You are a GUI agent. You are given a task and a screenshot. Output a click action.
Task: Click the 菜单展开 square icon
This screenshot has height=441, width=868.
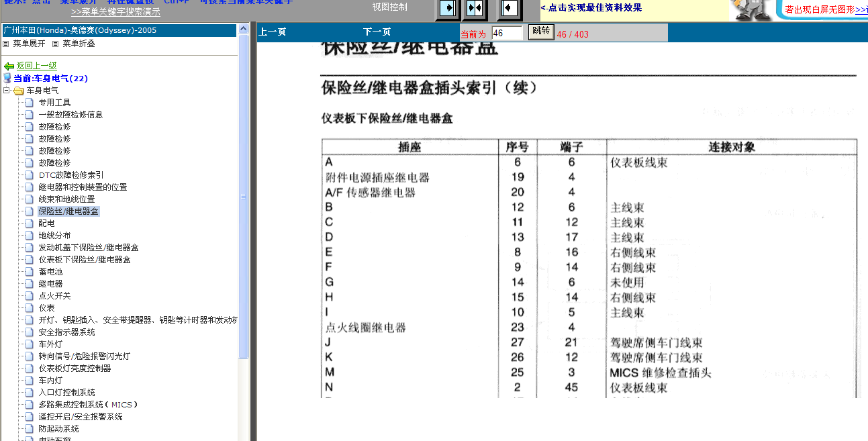pos(6,44)
